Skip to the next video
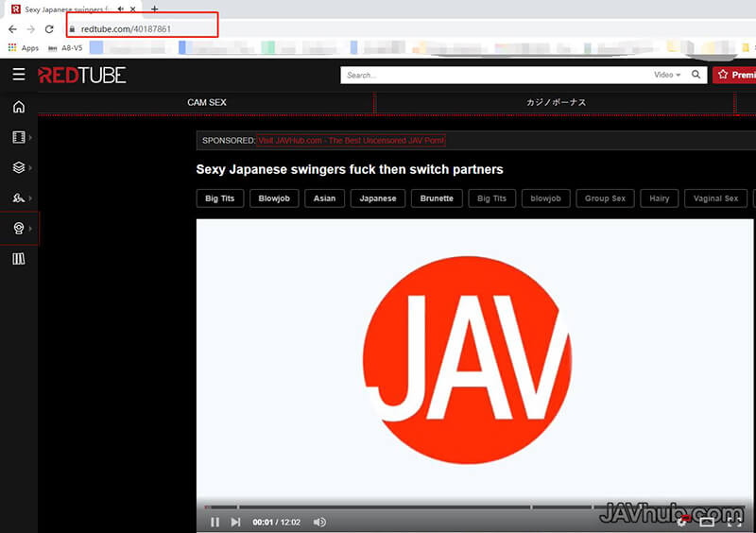Image resolution: width=756 pixels, height=533 pixels. coord(235,522)
